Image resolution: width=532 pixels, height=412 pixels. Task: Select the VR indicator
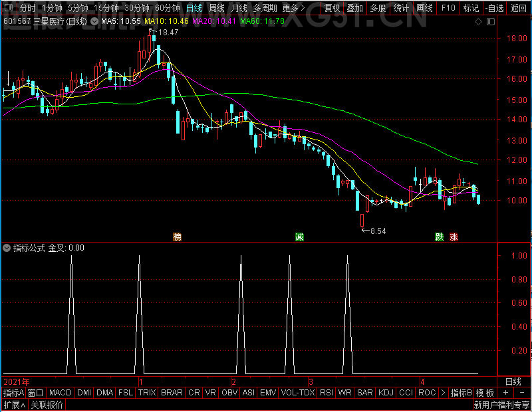[210, 393]
